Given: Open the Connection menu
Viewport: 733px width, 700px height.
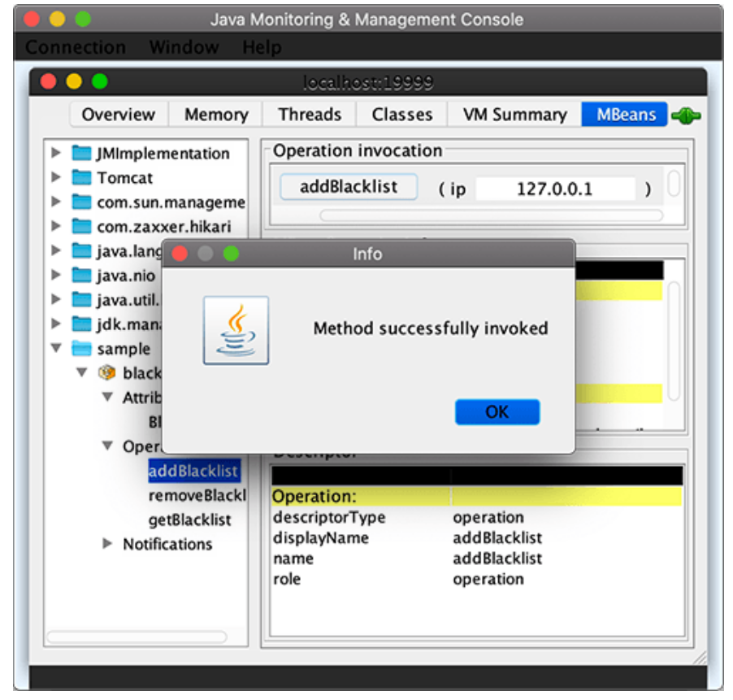Looking at the screenshot, I should click(76, 47).
